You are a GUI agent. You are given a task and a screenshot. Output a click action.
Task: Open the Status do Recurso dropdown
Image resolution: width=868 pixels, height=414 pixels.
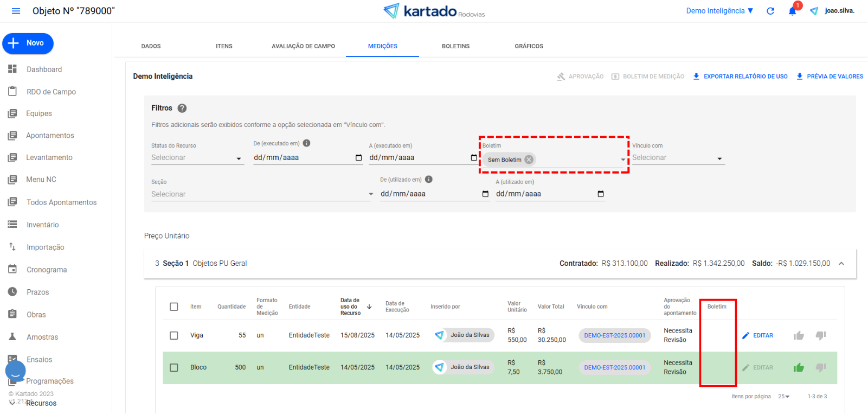pos(197,158)
